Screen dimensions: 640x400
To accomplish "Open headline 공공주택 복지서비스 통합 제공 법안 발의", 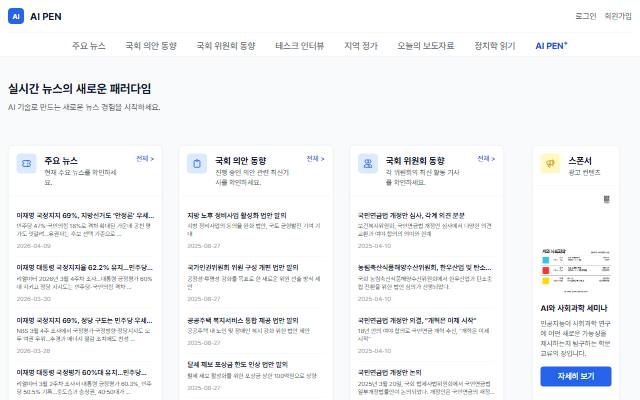I will 243,320.
